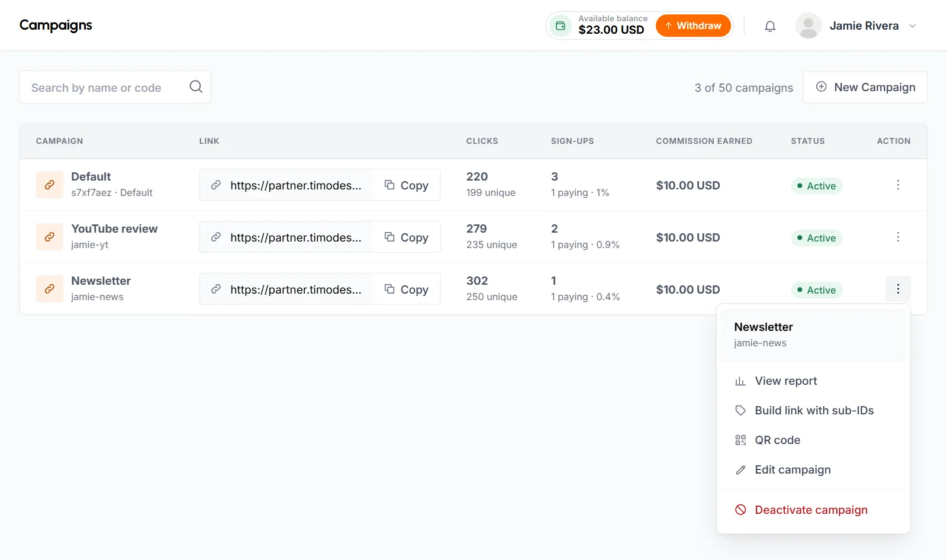947x560 pixels.
Task: Click the YouTube review Active status badge
Action: tap(817, 238)
